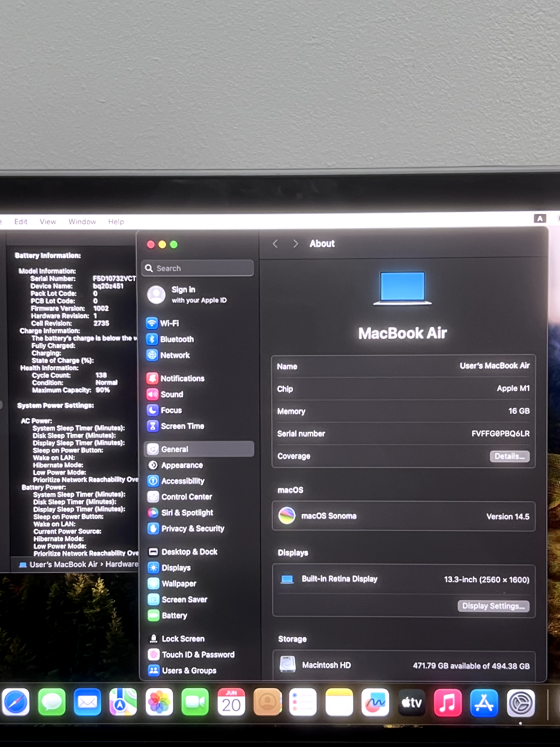Go forward using the forward chevron
Image resolution: width=560 pixels, height=747 pixels.
pos(295,244)
